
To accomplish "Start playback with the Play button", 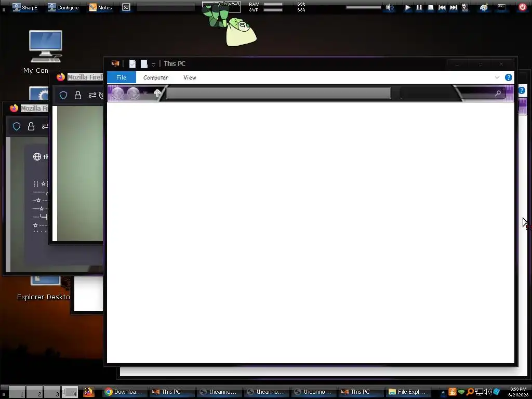I will pyautogui.click(x=407, y=7).
